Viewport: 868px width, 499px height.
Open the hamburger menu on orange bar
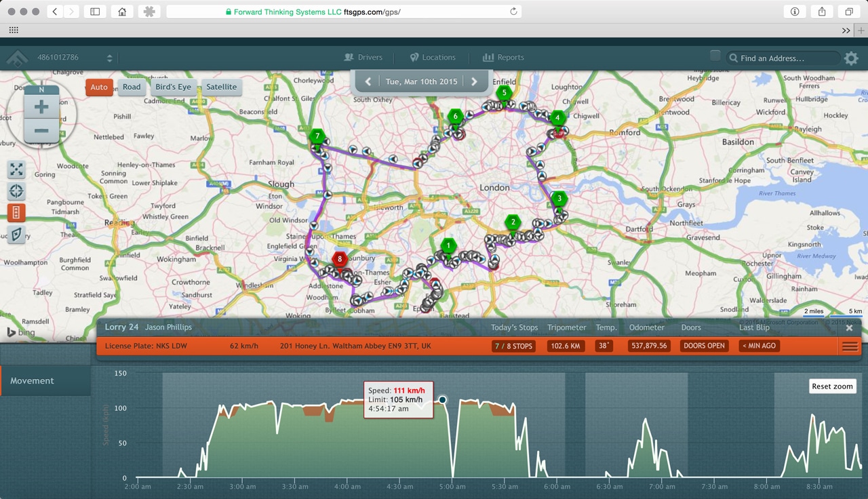click(x=850, y=346)
